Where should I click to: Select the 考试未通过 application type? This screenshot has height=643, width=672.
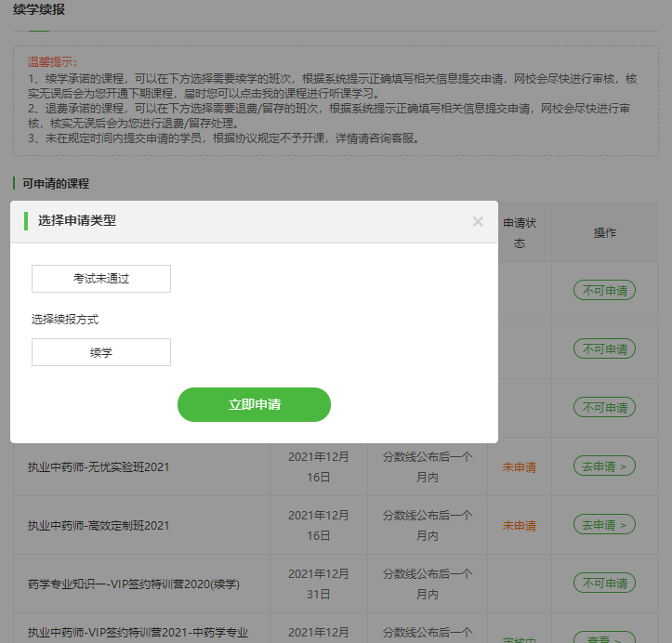click(x=101, y=279)
